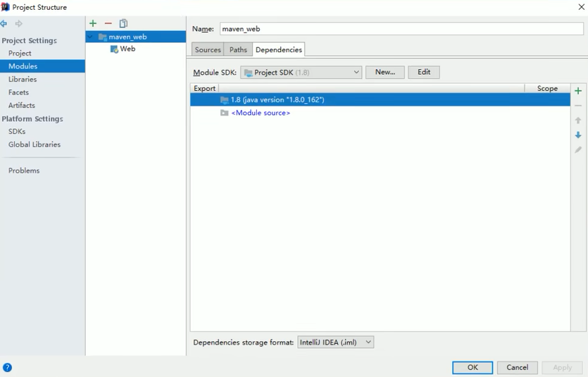Click the module Name input field

coord(401,29)
